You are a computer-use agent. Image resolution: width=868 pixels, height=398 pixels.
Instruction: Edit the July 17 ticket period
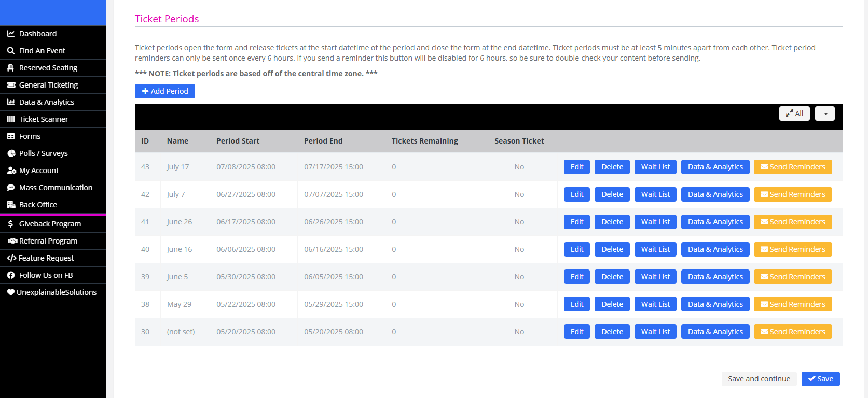tap(576, 167)
